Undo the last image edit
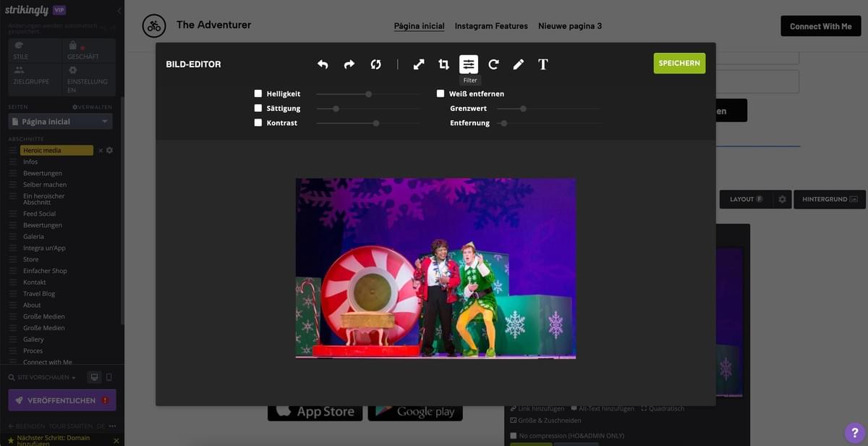The height and width of the screenshot is (446, 868). click(323, 64)
